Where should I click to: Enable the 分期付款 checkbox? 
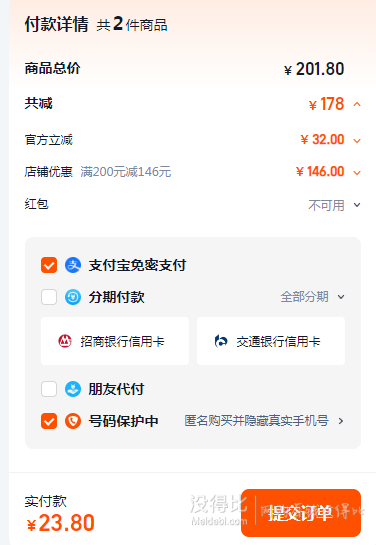pos(49,297)
